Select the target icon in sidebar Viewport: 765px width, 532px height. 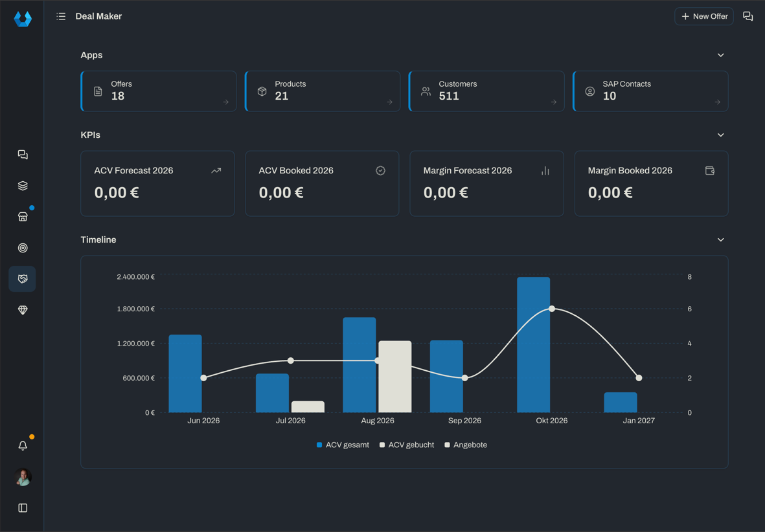point(23,248)
